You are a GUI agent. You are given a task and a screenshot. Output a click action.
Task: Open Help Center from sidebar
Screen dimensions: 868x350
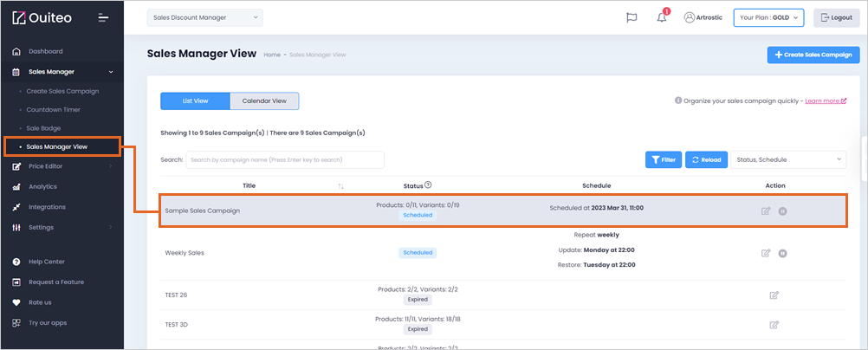[x=47, y=262]
